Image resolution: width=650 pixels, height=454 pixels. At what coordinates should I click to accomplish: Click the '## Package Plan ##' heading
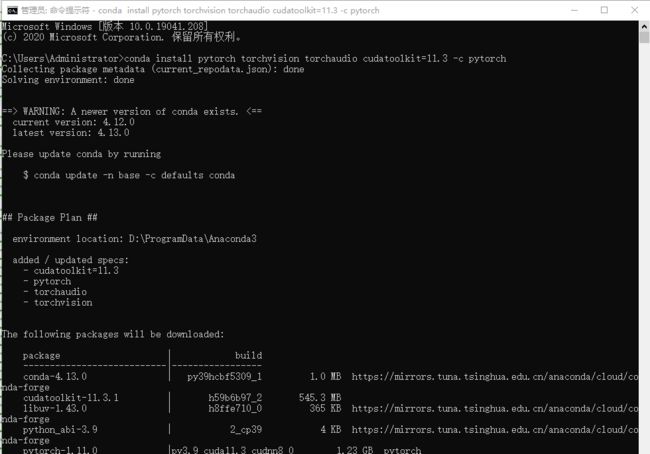(50, 218)
